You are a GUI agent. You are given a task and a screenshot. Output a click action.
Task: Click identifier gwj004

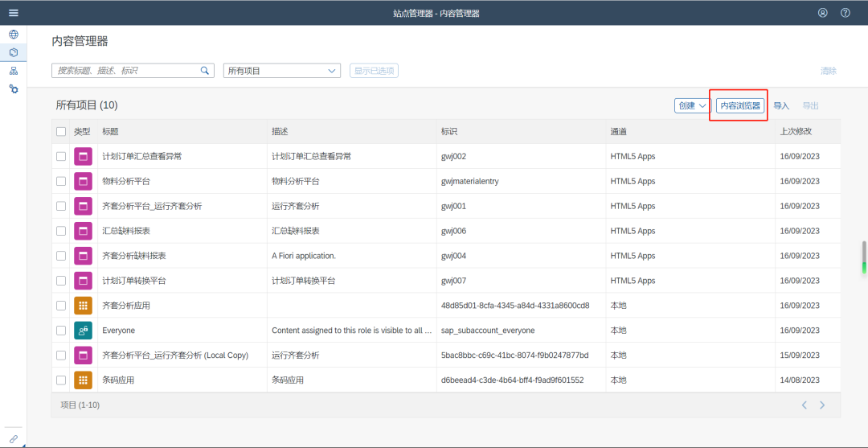[x=453, y=256]
